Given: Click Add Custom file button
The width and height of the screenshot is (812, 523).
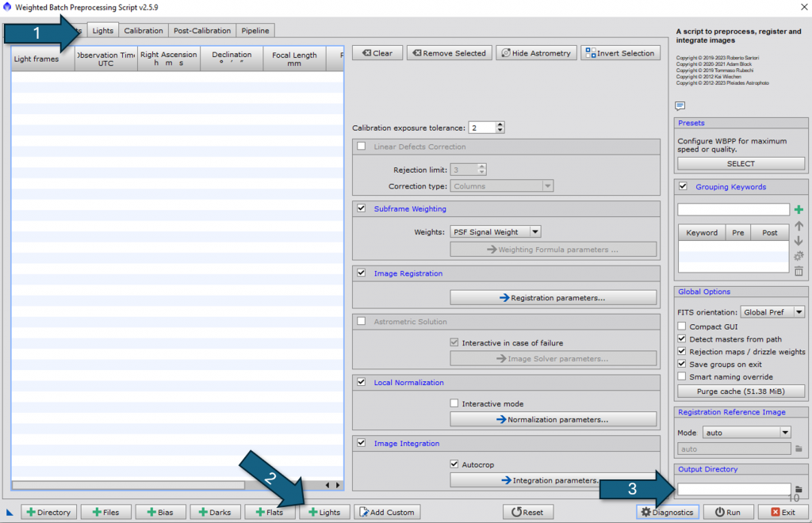Looking at the screenshot, I should coord(386,512).
